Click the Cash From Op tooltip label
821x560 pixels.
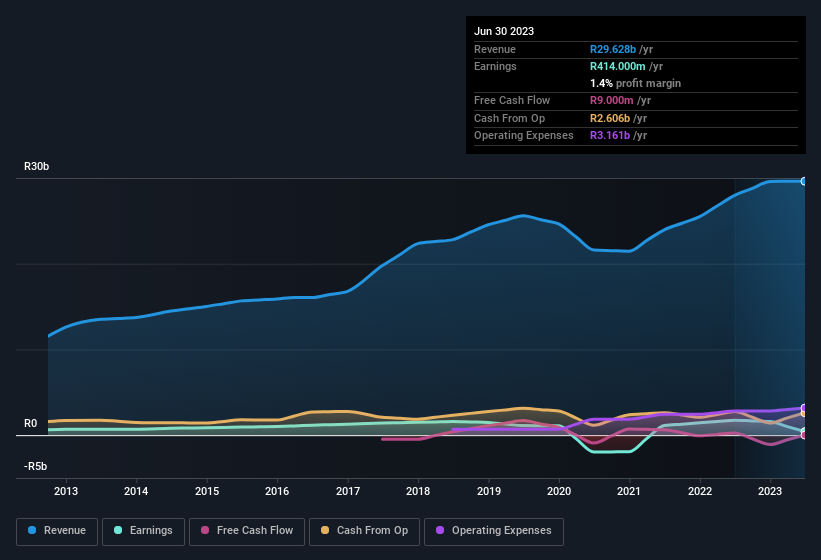point(509,118)
